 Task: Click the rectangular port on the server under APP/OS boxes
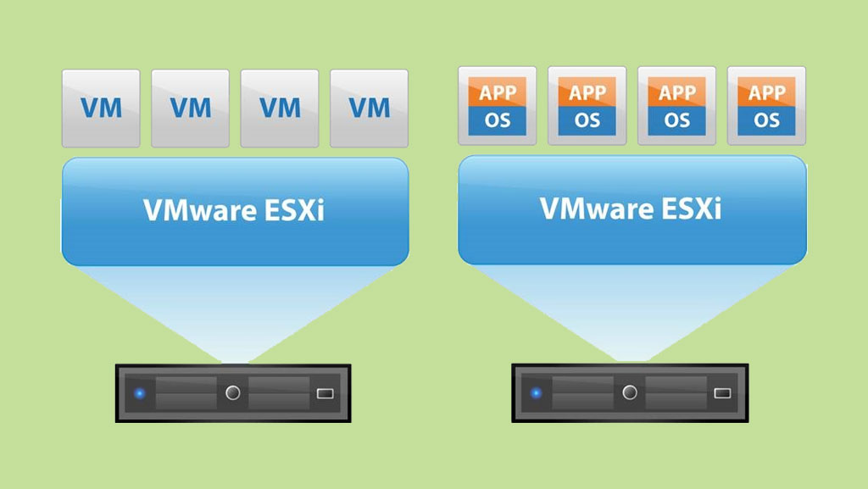pos(722,392)
